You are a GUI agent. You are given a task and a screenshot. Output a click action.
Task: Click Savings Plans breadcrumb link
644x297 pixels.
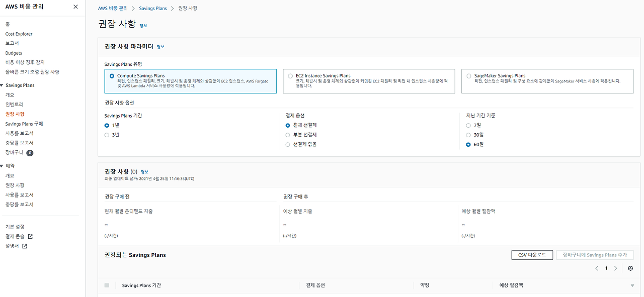coord(153,9)
